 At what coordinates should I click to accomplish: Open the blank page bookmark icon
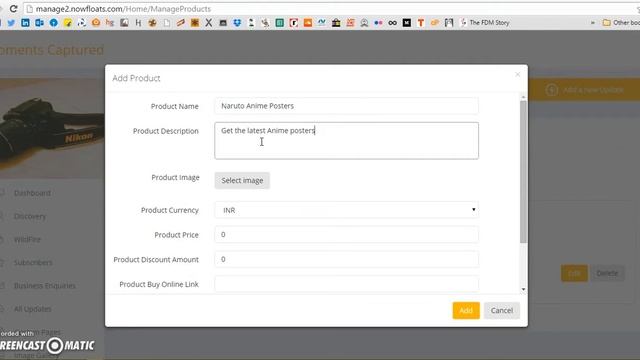167,23
